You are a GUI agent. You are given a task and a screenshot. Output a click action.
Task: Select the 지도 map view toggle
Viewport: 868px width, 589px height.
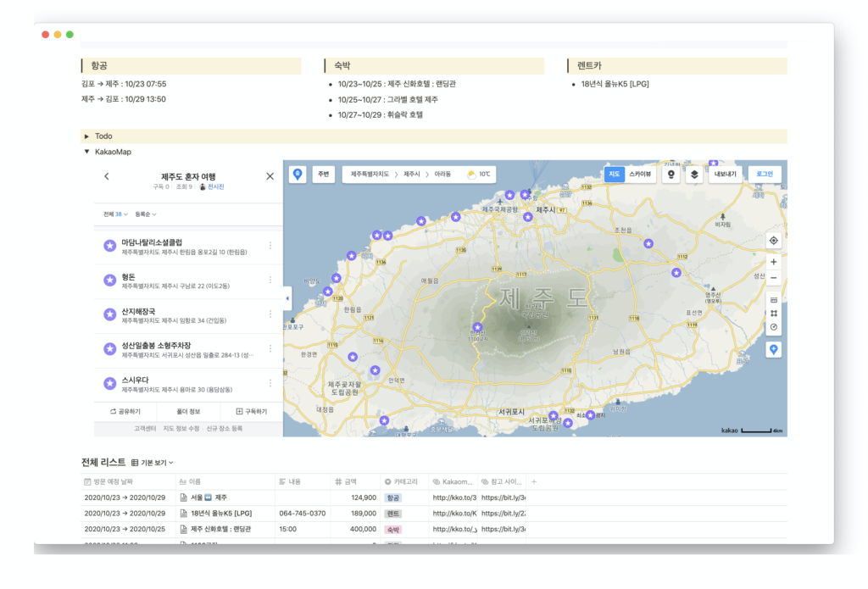pos(615,174)
